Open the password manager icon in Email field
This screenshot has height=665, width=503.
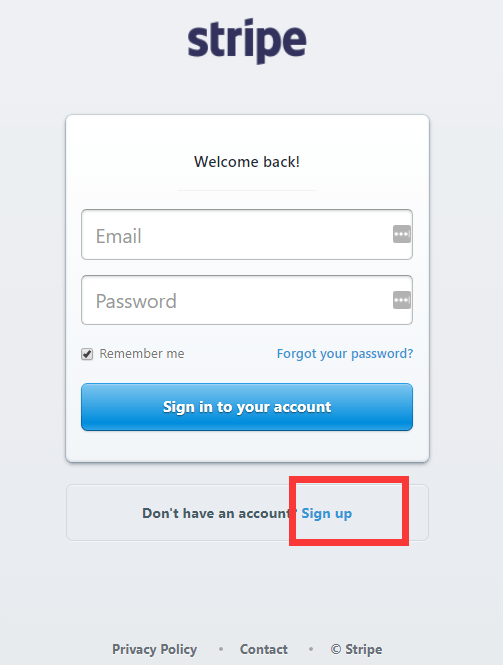point(402,234)
